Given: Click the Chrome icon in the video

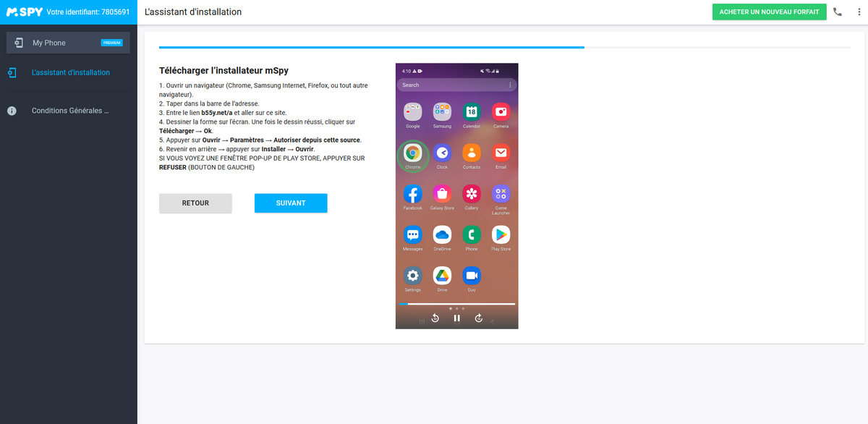Looking at the screenshot, I should click(x=413, y=153).
